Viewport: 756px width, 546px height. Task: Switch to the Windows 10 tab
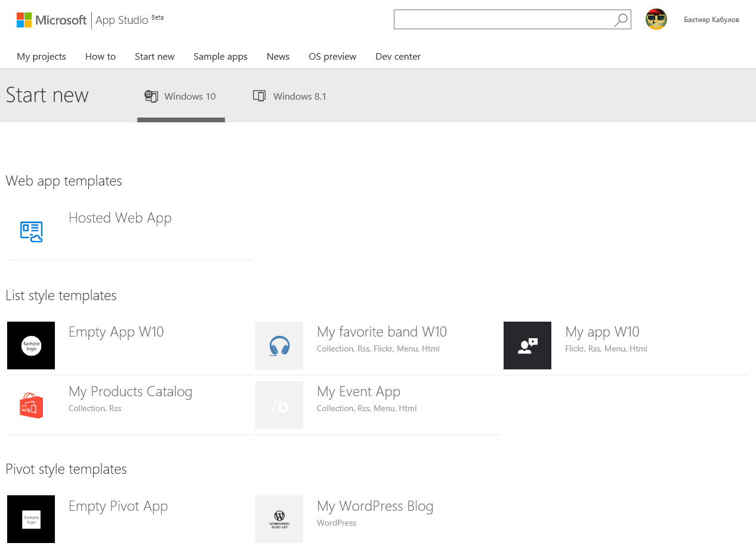point(181,96)
